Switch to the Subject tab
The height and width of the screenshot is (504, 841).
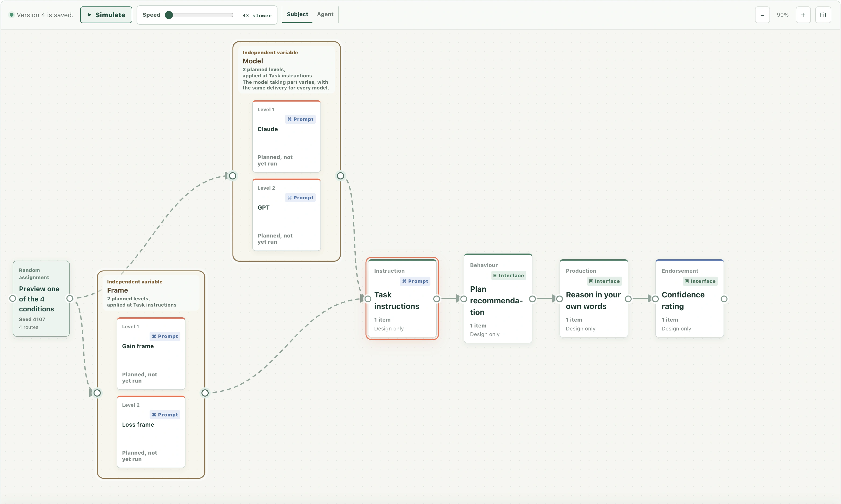[x=297, y=14]
